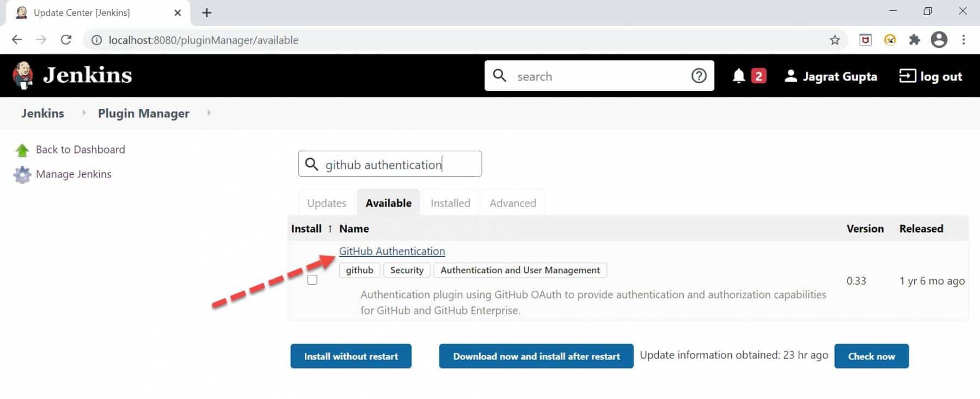Click 'Update information obtained: 23 hr ago' text
The width and height of the screenshot is (980, 399).
(x=734, y=355)
